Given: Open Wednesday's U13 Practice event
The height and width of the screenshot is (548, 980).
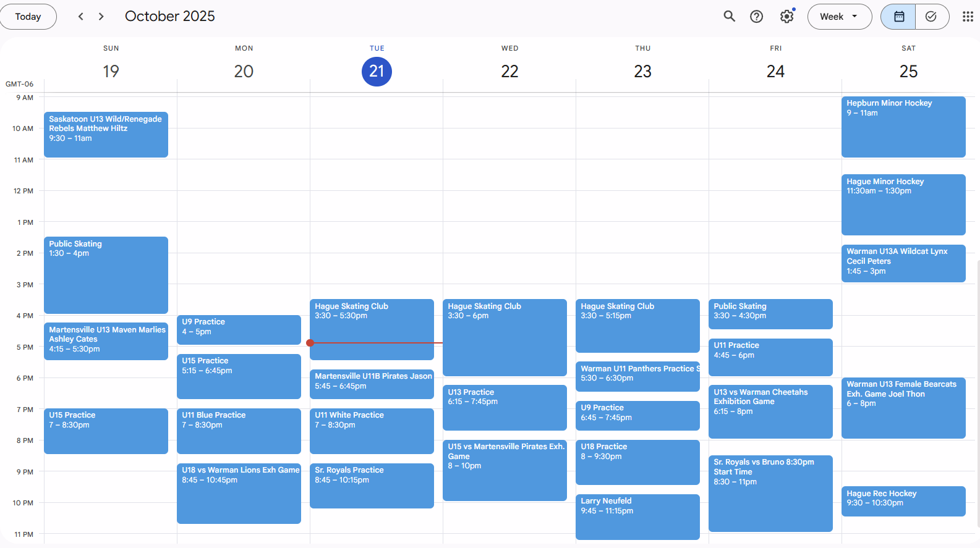Looking at the screenshot, I should (504, 407).
